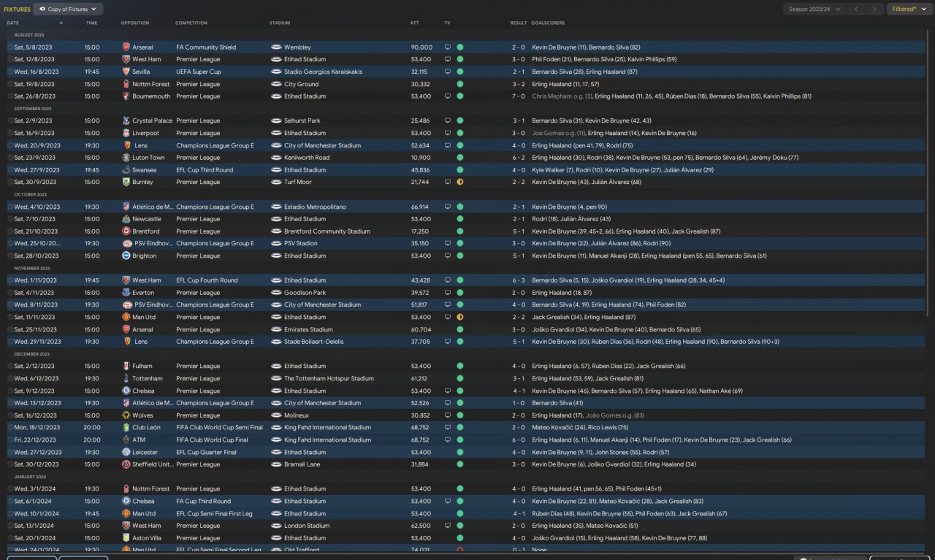Sort by the Att column header
Image resolution: width=935 pixels, height=560 pixels.
tap(415, 23)
